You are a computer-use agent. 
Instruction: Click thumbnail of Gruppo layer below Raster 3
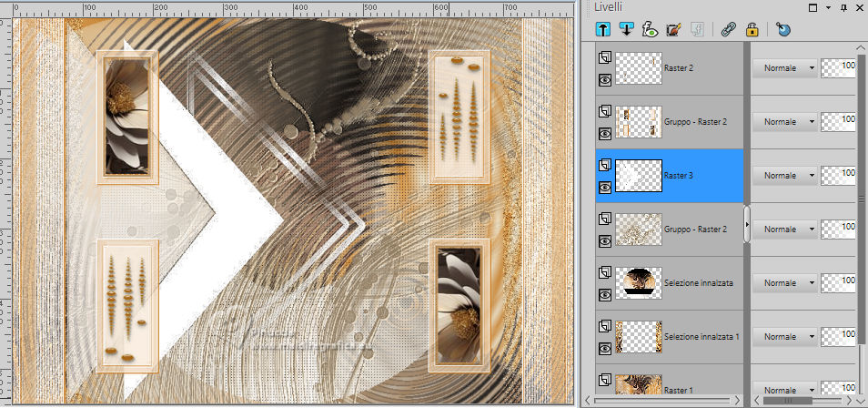pyautogui.click(x=639, y=229)
